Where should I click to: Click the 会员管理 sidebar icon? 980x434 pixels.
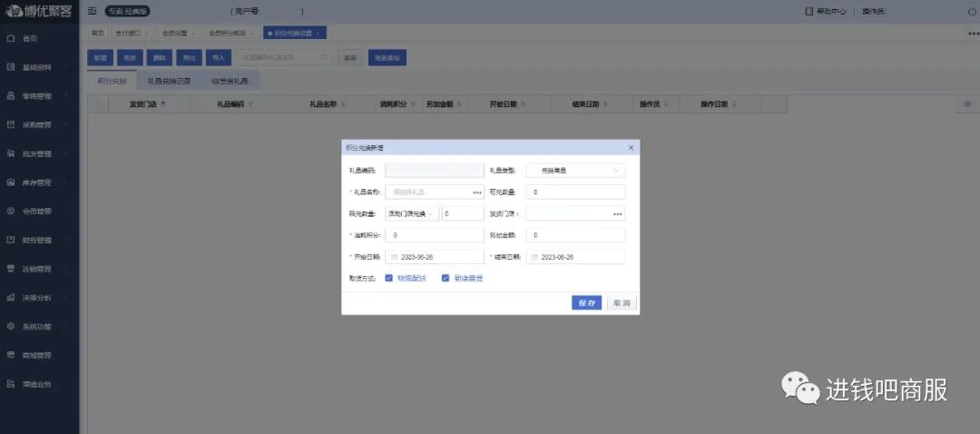click(x=11, y=212)
